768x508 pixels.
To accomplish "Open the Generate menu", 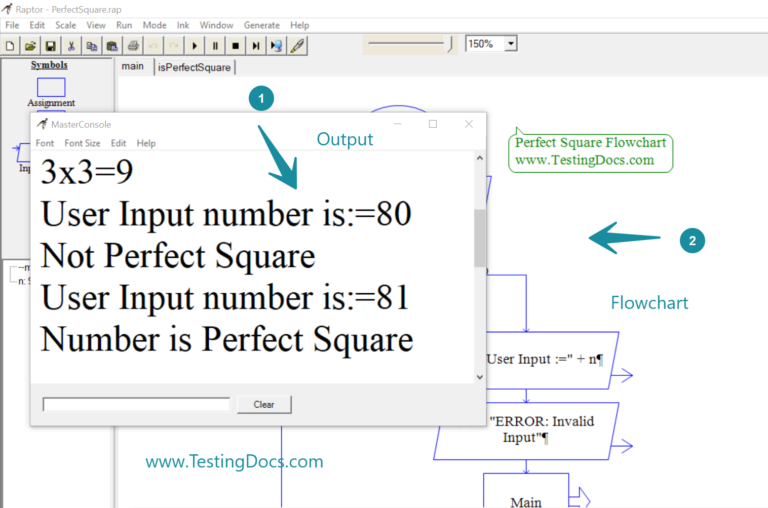I will (x=262, y=24).
